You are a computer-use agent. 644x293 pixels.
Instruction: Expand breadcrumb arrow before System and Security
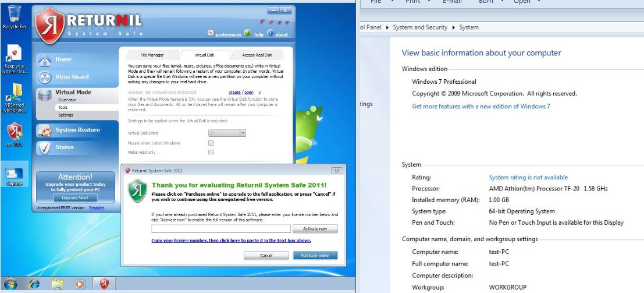pos(387,27)
